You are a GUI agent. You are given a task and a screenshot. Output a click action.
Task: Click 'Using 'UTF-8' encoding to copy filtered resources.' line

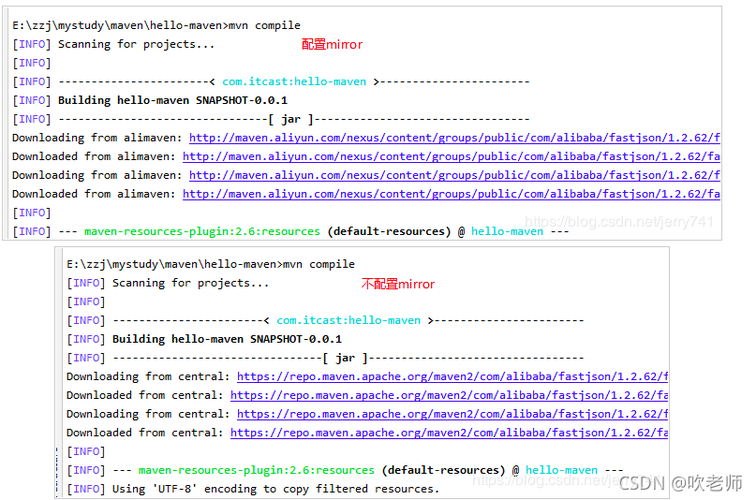tap(276, 489)
